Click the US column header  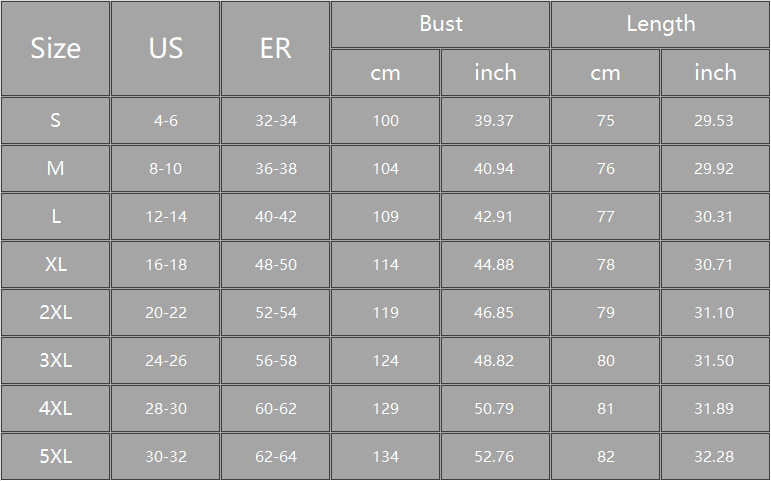pyautogui.click(x=165, y=48)
